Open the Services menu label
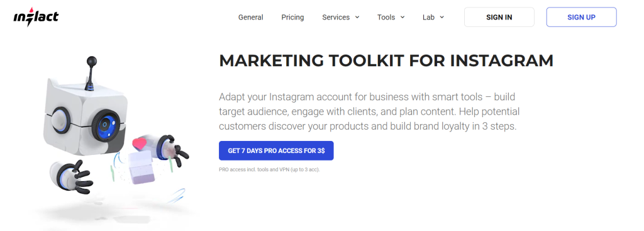Image resolution: width=644 pixels, height=231 pixels. pyautogui.click(x=336, y=17)
